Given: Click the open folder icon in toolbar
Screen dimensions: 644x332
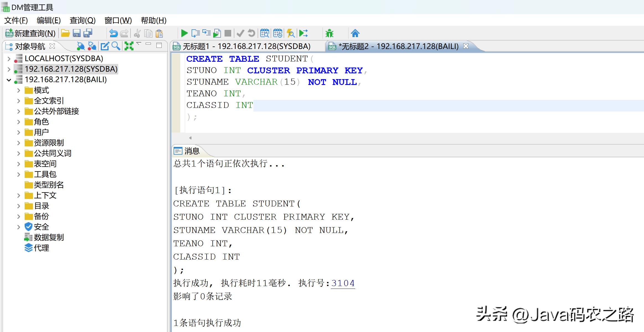Looking at the screenshot, I should (x=65, y=33).
